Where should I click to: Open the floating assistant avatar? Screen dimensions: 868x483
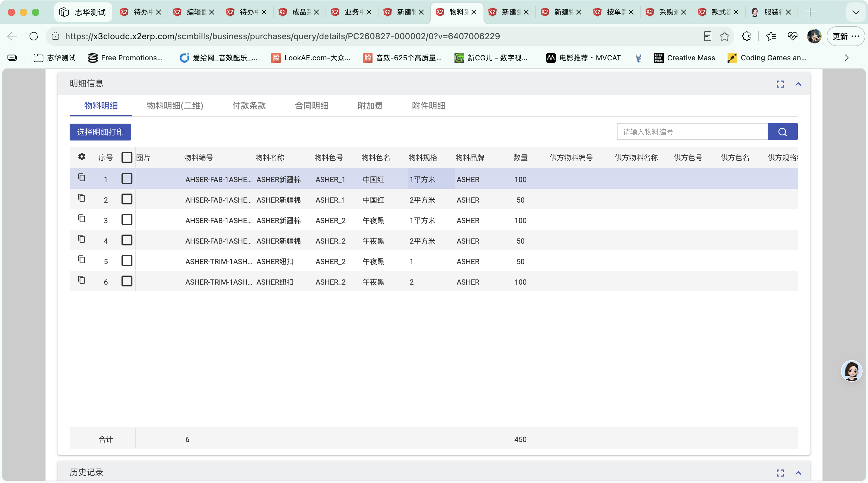(851, 371)
